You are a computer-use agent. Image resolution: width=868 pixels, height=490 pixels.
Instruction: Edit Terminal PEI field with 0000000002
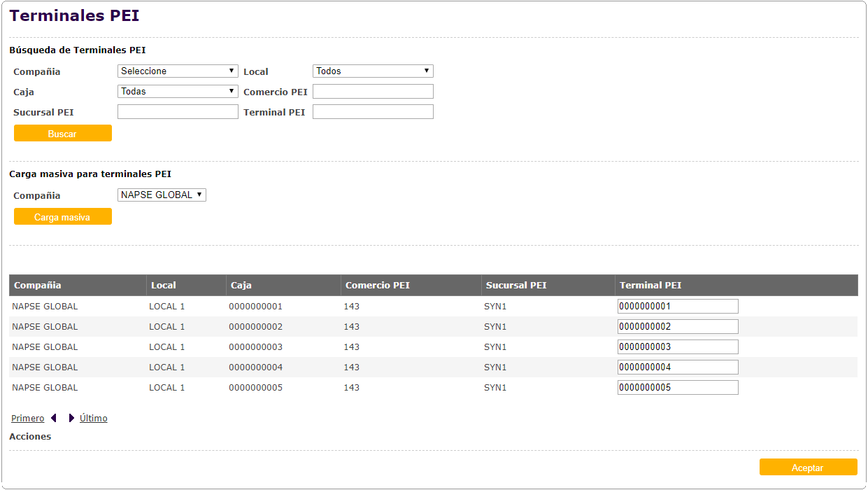[x=678, y=327]
